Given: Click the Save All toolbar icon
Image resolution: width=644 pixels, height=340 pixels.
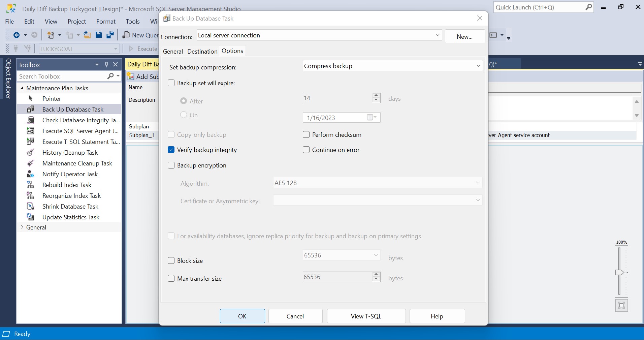Looking at the screenshot, I should [110, 35].
